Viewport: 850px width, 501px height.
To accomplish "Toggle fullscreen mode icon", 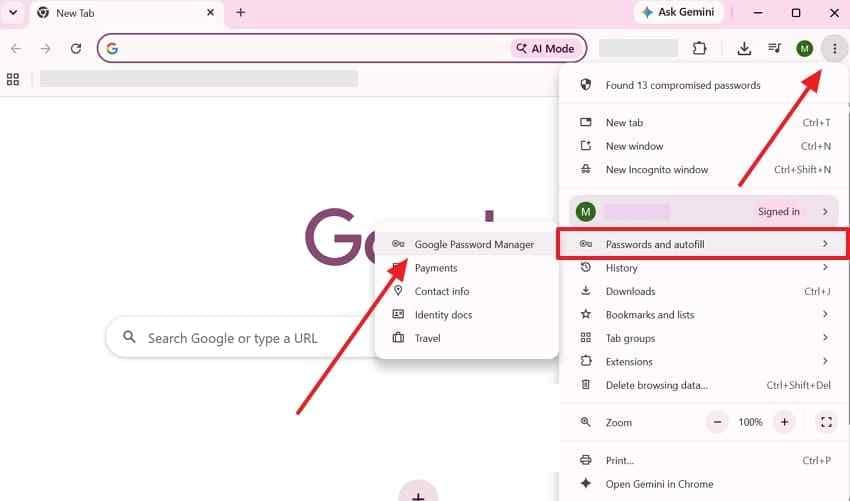I will (x=826, y=422).
